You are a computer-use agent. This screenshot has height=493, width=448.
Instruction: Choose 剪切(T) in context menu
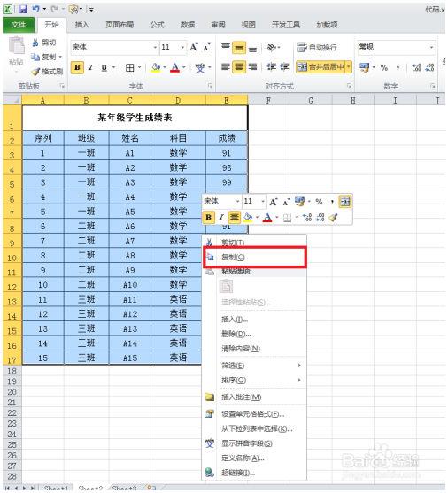pyautogui.click(x=255, y=243)
